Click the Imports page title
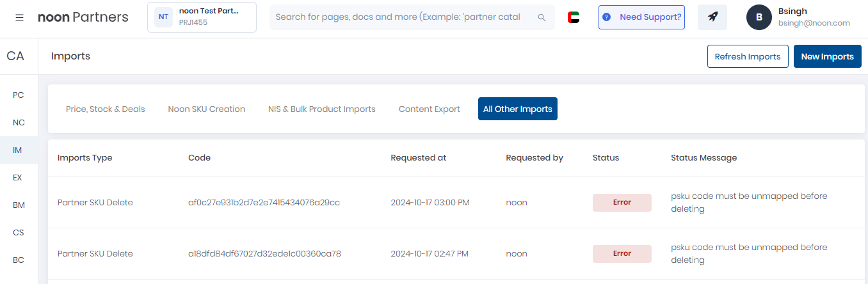Screen dimensions: 868x284 [x=70, y=56]
